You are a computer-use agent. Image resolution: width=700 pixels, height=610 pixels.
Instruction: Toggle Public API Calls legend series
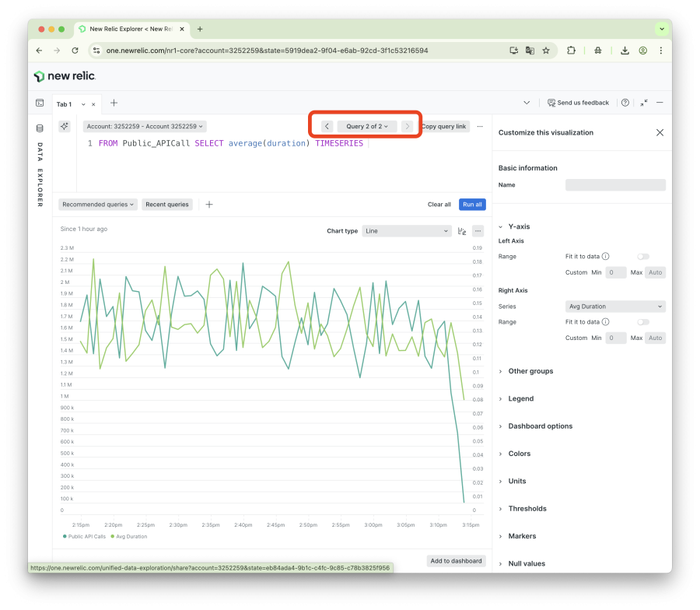[84, 536]
